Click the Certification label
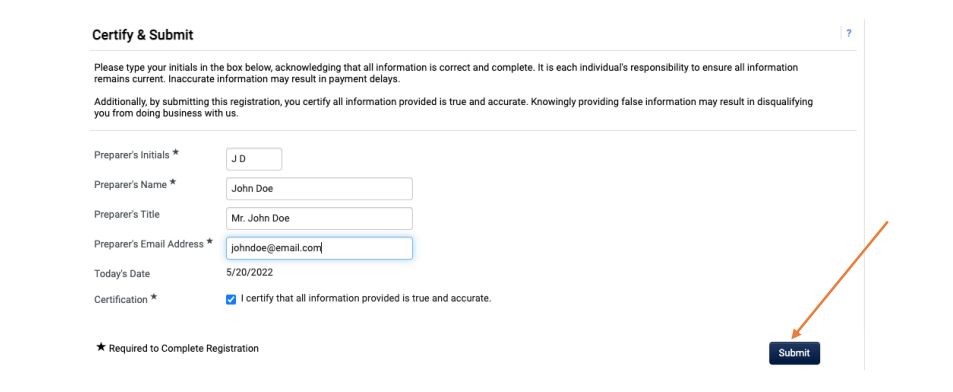Viewport: 953px width, 392px height. coord(121,300)
